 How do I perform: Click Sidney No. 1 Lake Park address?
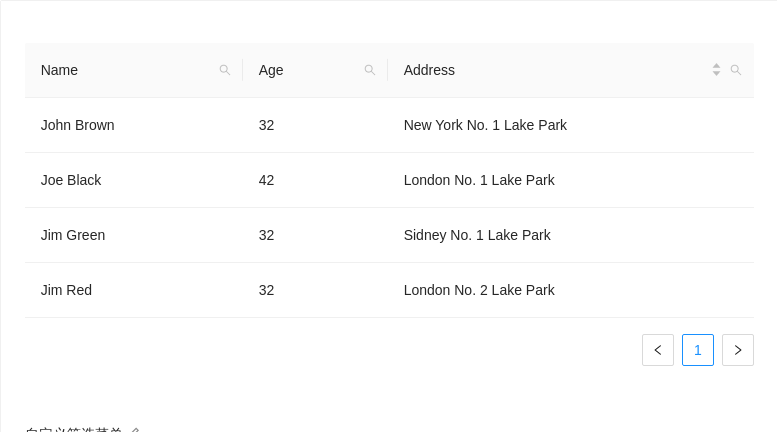coord(477,235)
